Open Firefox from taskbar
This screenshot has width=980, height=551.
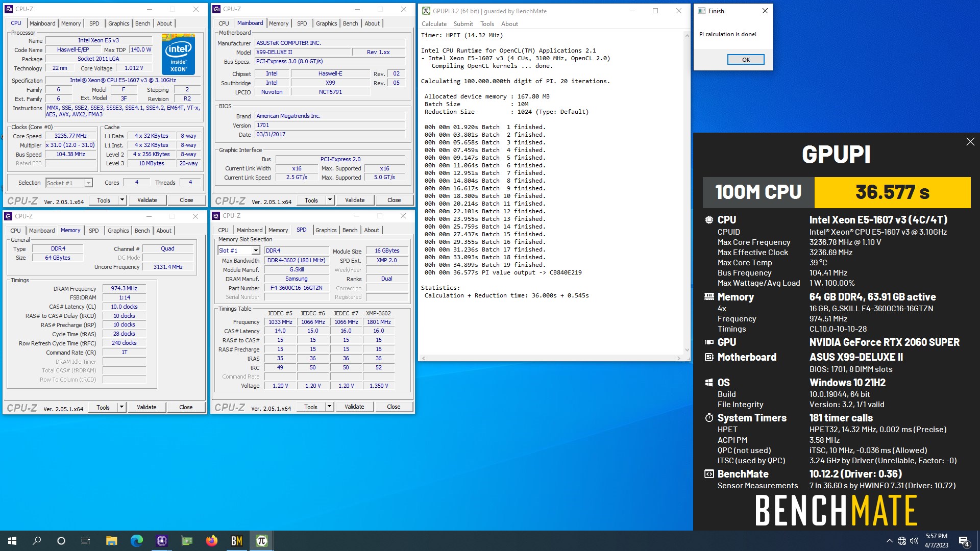click(x=212, y=541)
